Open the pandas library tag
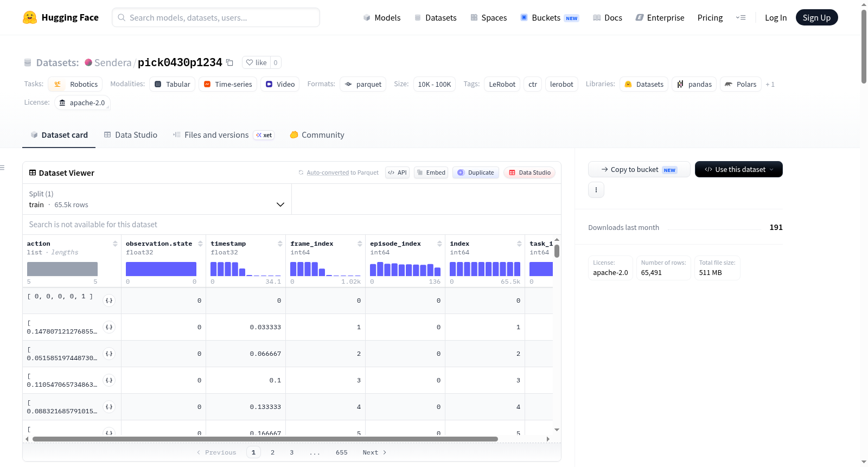 coord(694,84)
